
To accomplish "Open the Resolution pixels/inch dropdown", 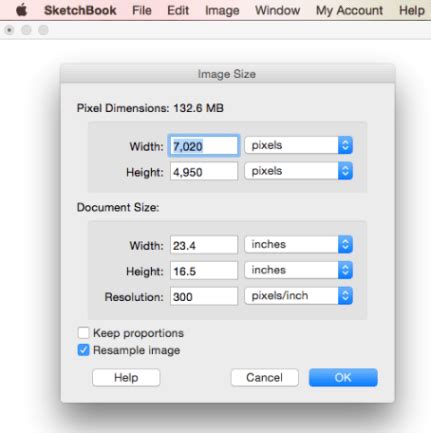I will click(x=298, y=296).
